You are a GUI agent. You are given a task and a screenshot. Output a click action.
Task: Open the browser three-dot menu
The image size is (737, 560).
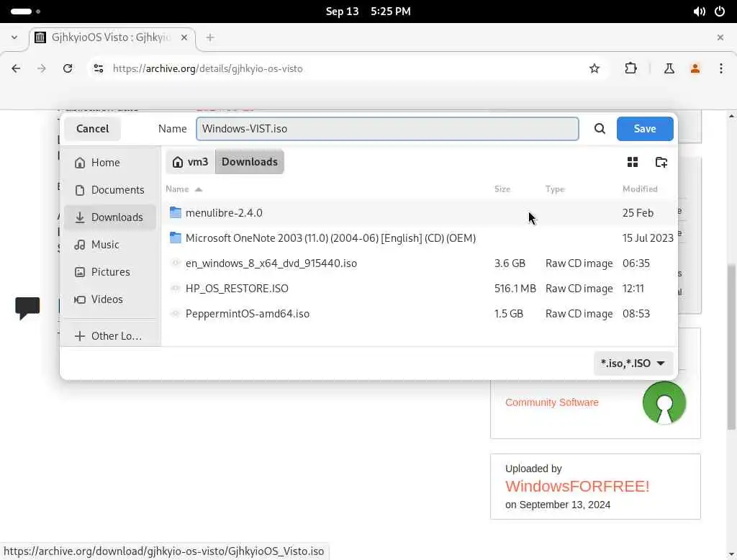[720, 68]
